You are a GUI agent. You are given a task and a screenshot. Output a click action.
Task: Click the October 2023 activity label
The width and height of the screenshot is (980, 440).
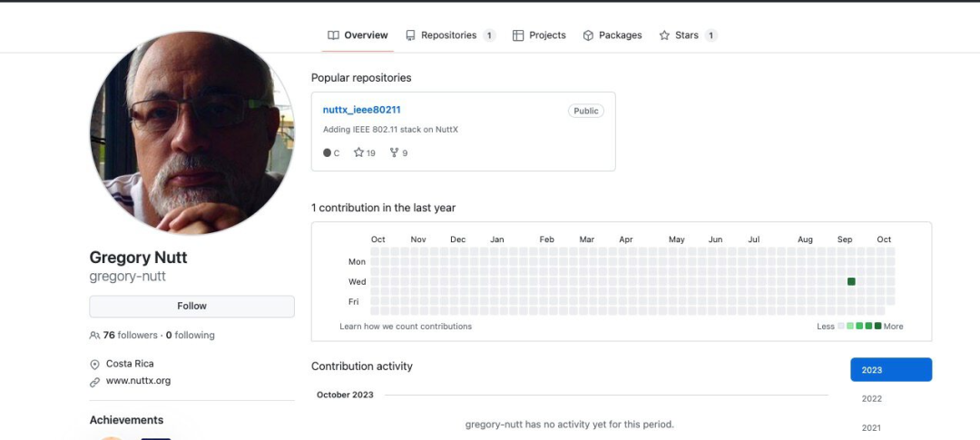pos(345,395)
